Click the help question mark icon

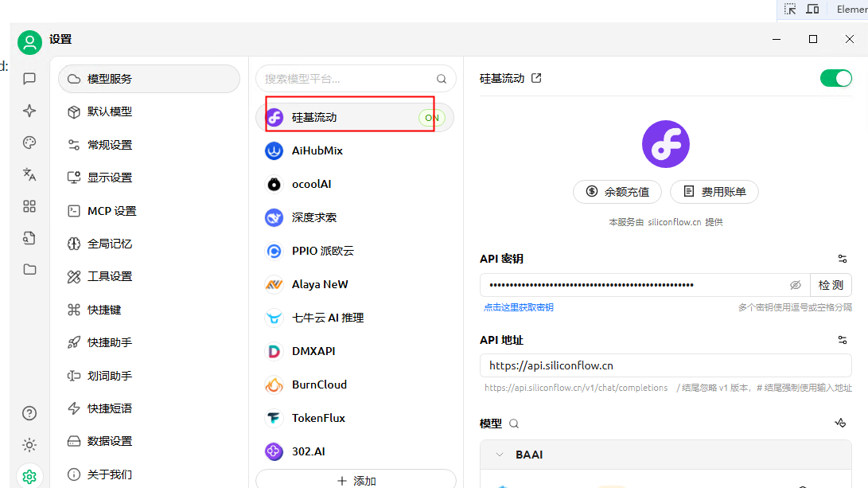[x=30, y=413]
